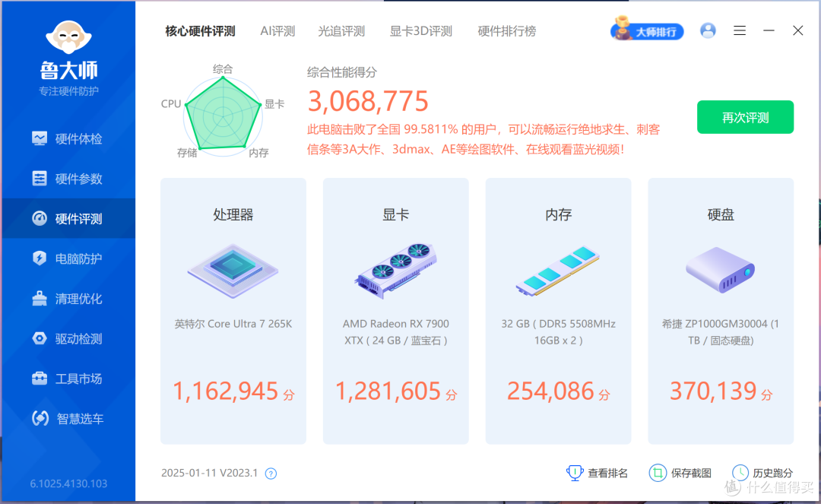
Task: Click the 智慧选车 icon
Action: pos(40,418)
